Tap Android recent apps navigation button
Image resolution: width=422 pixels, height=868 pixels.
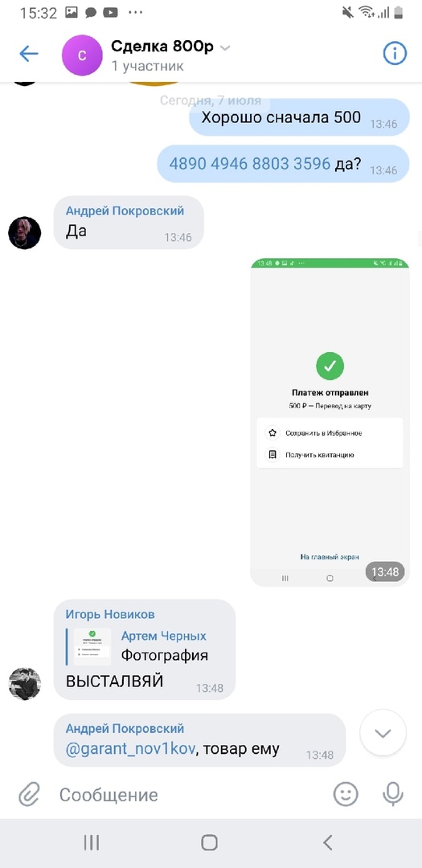[92, 842]
